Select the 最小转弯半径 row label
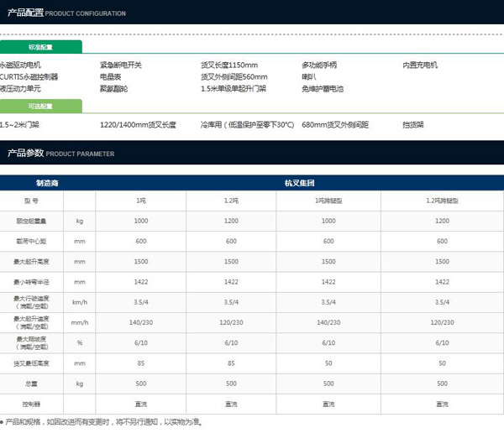The image size is (504, 433). [x=32, y=282]
